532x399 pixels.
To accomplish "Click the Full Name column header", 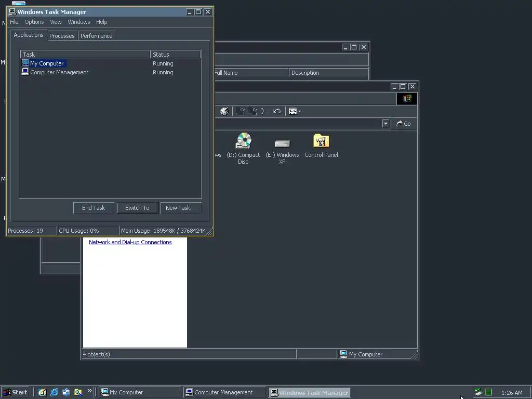I will (251, 73).
